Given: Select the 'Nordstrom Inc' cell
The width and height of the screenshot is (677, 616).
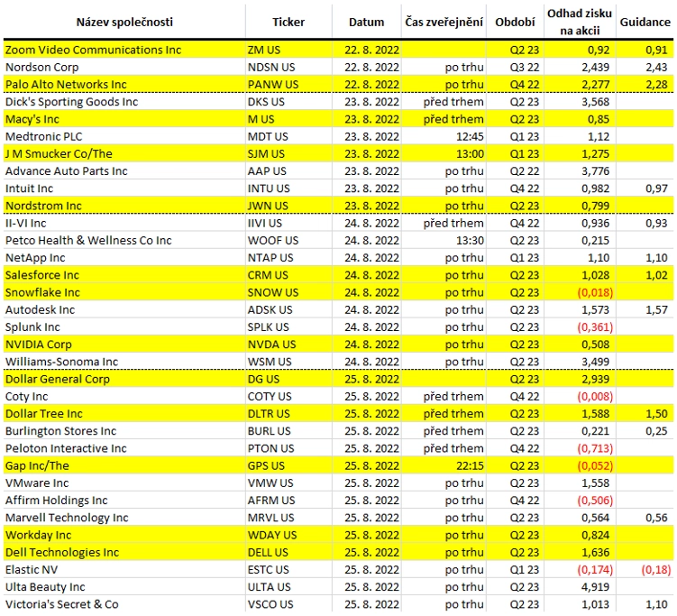Looking at the screenshot, I should coord(124,206).
